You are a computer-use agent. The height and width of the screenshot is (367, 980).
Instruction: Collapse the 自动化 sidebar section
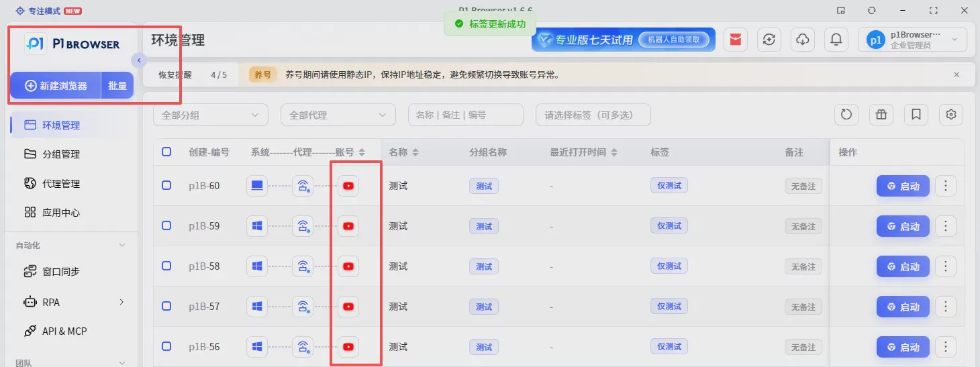pos(122,246)
